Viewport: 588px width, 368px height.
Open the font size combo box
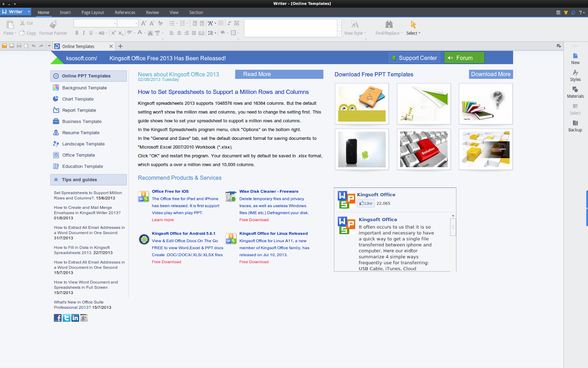pos(128,23)
